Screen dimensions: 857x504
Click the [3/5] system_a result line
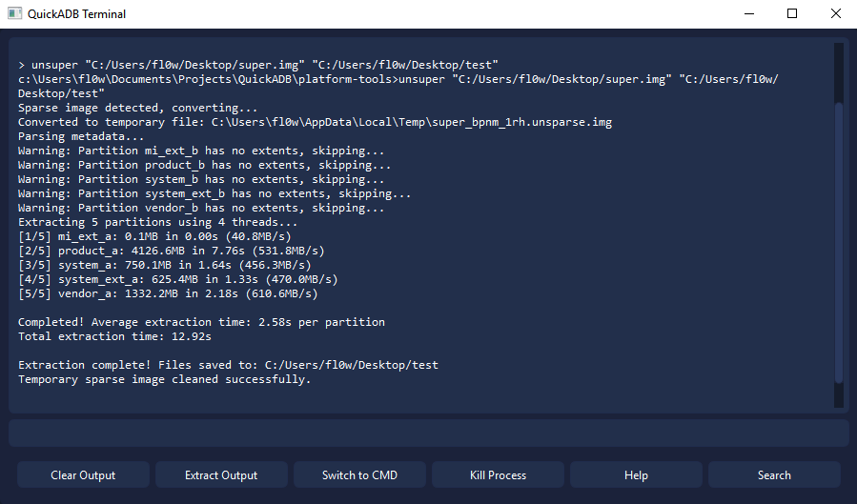[x=165, y=265]
